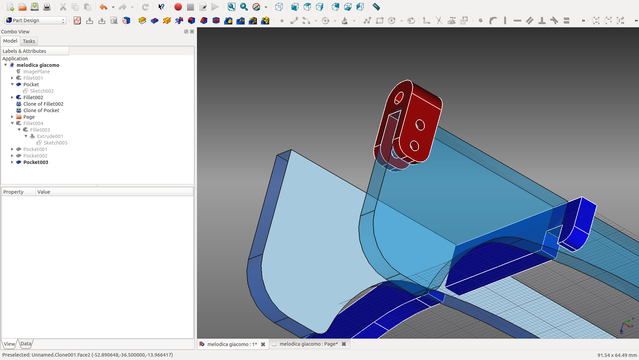
Task: Open the Data property tab
Action: click(x=26, y=344)
